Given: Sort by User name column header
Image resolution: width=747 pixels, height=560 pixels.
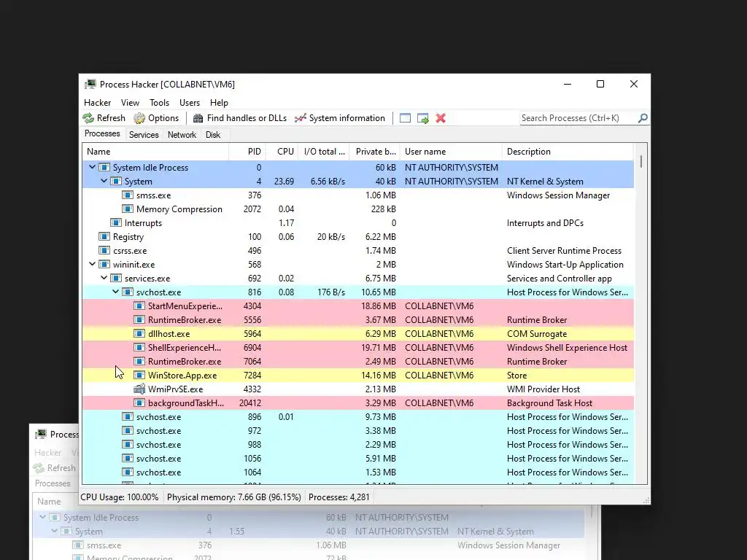Looking at the screenshot, I should pos(451,152).
